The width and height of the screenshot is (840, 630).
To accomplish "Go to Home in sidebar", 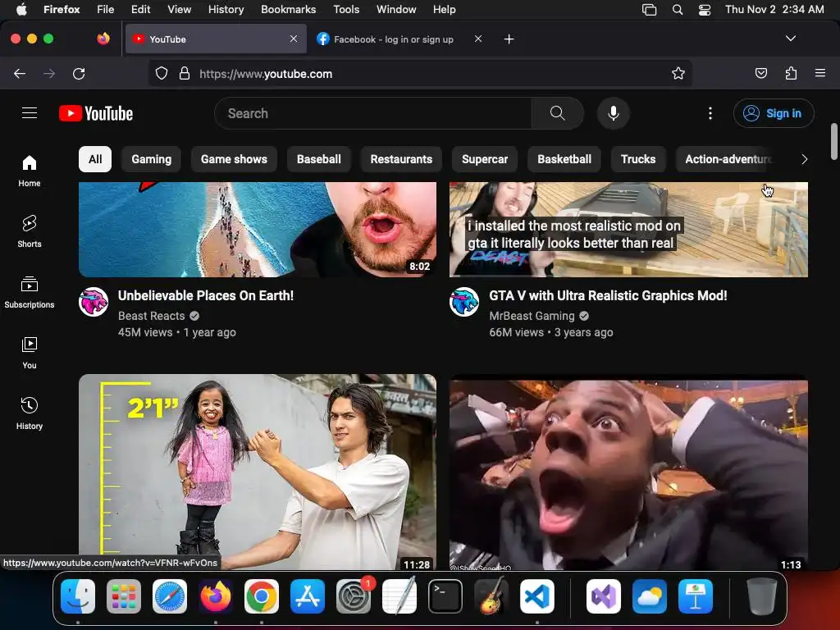I will tap(30, 171).
